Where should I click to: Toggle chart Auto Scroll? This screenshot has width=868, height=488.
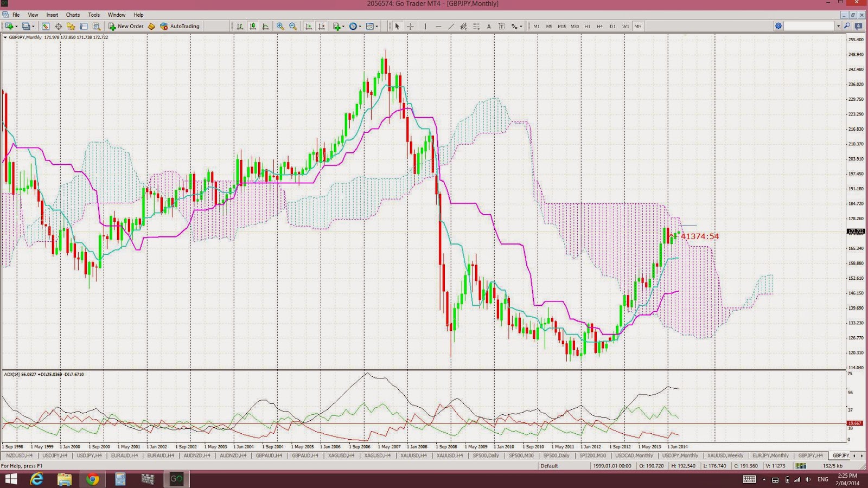(309, 26)
